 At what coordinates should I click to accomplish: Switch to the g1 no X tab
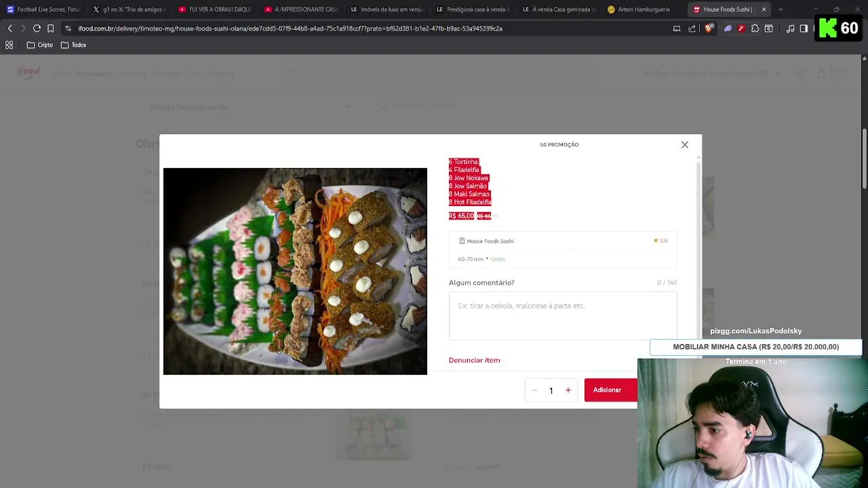point(129,9)
